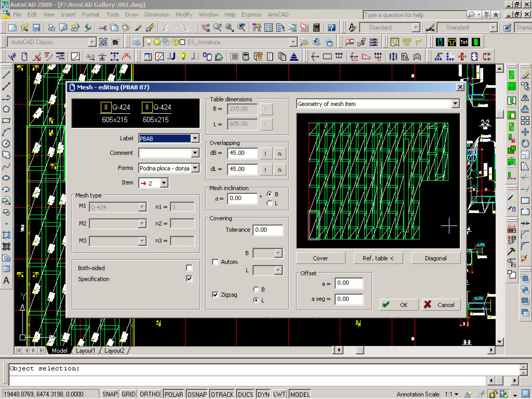The image size is (532, 399).
Task: Click the Help question mark icon
Action: pyautogui.click(x=331, y=28)
